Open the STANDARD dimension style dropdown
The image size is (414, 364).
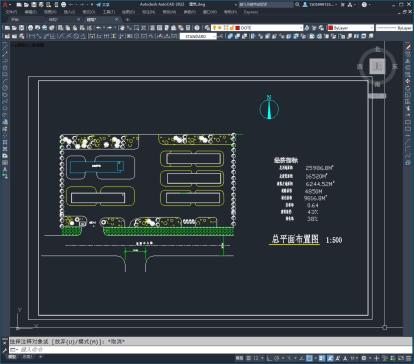point(198,36)
